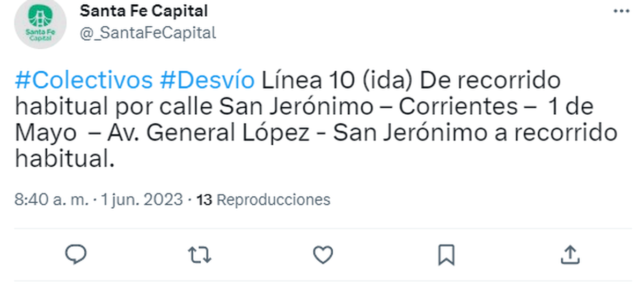Click the final "habitual." line of the tweet
Viewport: 644px width, 288px height.
[64, 160]
